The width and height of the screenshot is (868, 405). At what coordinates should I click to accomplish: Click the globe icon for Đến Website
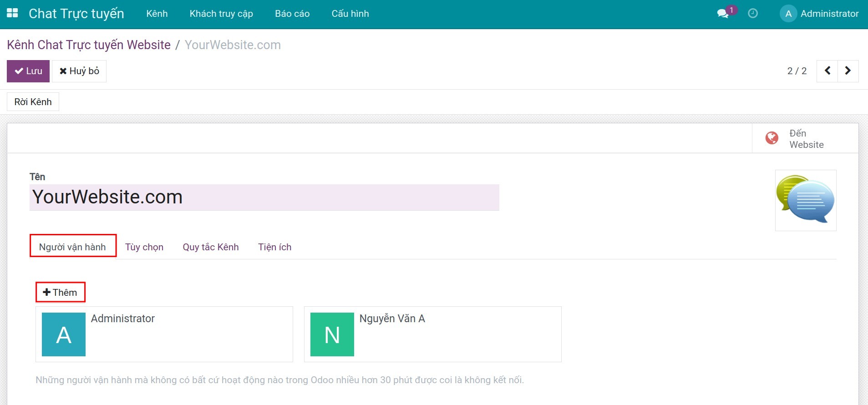772,138
